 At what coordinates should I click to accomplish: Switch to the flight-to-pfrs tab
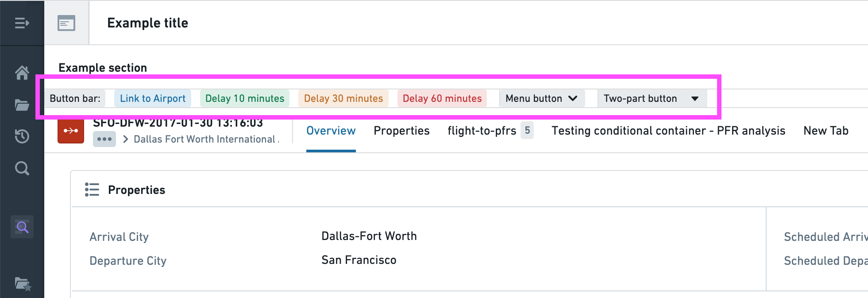490,131
